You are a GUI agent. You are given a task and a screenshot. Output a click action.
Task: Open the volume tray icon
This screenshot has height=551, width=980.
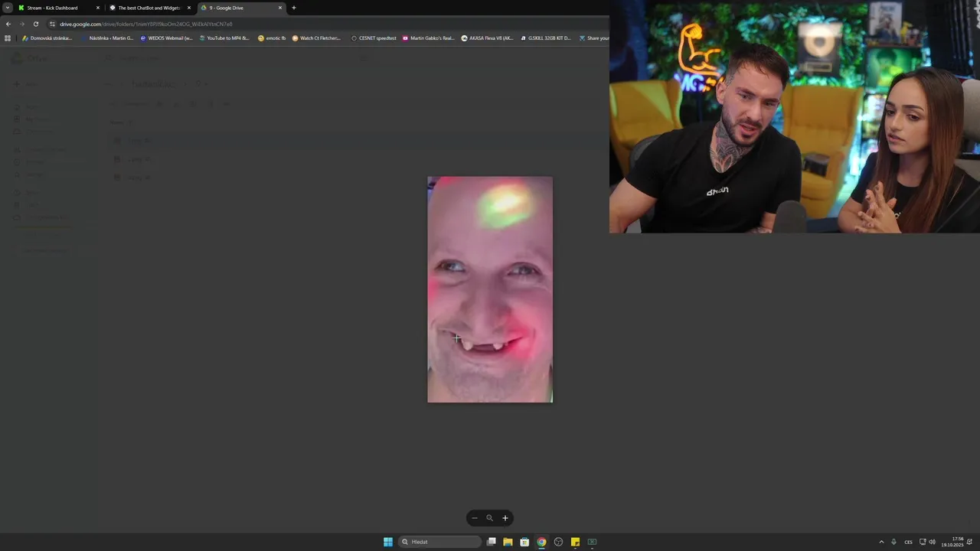[932, 542]
